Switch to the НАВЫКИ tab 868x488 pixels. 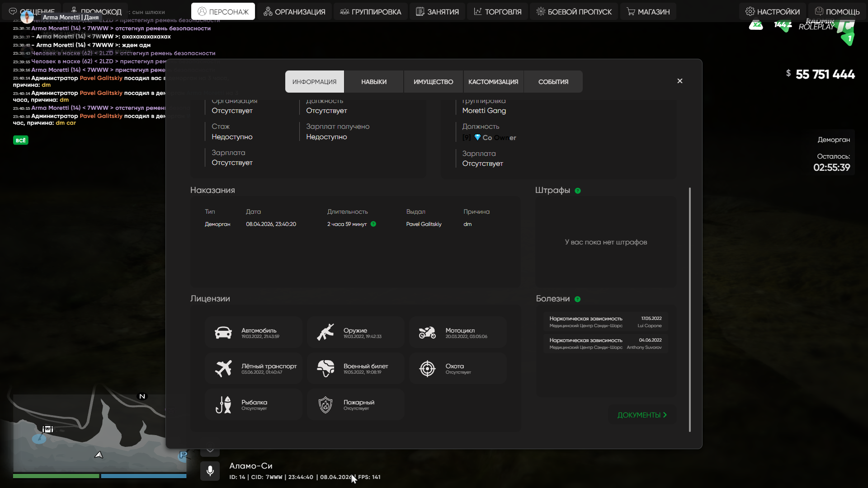(374, 82)
